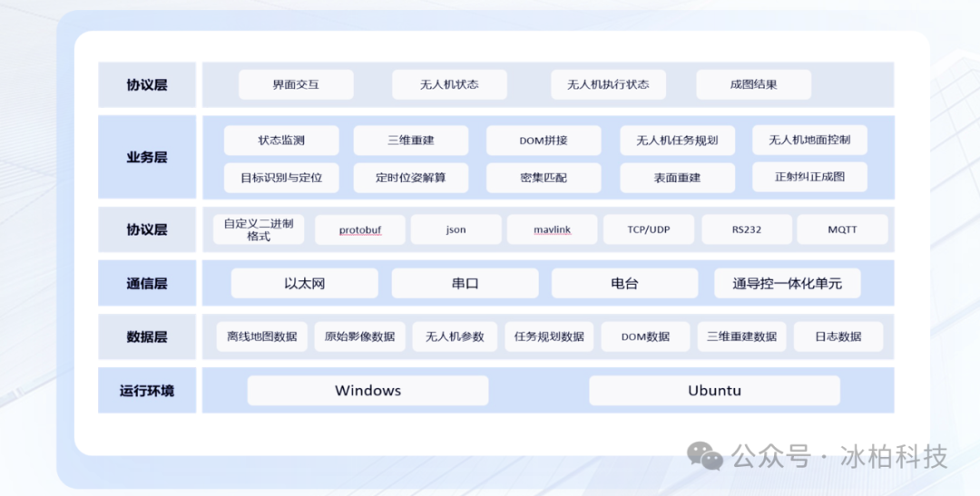Click the mavlink protocol box
The height and width of the screenshot is (496, 980).
(x=552, y=229)
